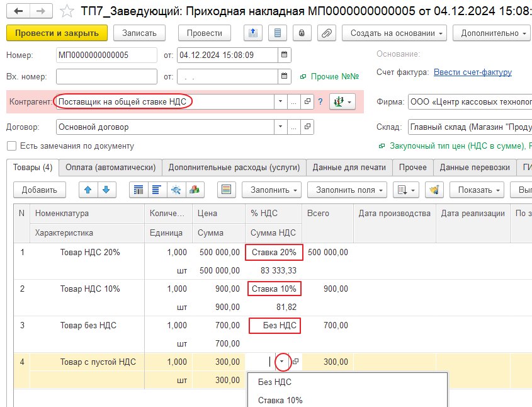Open the Контрагент dropdown list arrow

pos(280,101)
